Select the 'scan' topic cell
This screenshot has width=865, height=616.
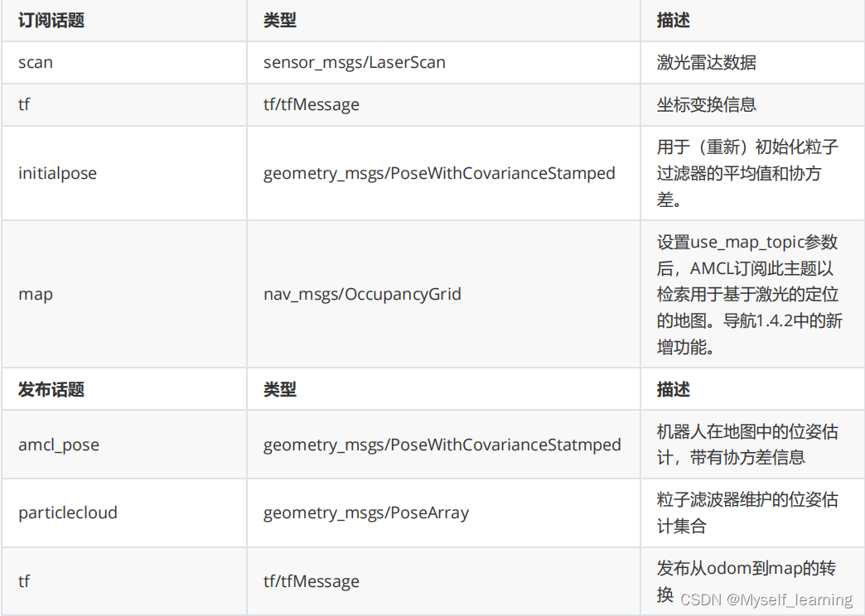click(124, 62)
